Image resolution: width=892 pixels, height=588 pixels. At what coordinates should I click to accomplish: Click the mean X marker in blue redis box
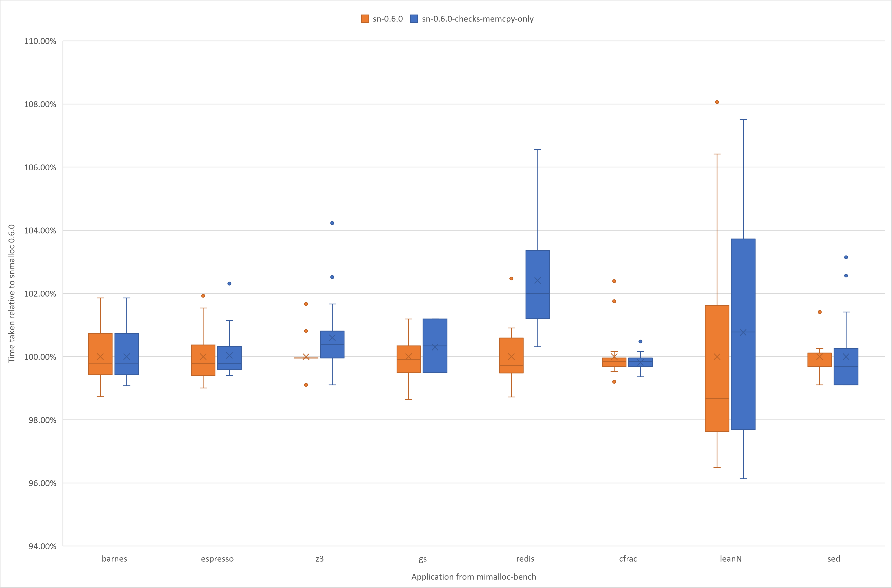(x=538, y=281)
